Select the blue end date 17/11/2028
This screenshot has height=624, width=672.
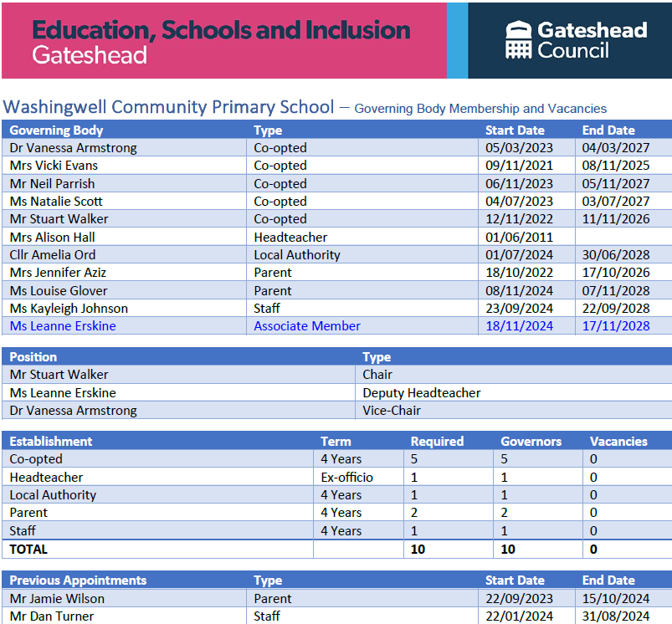(615, 326)
